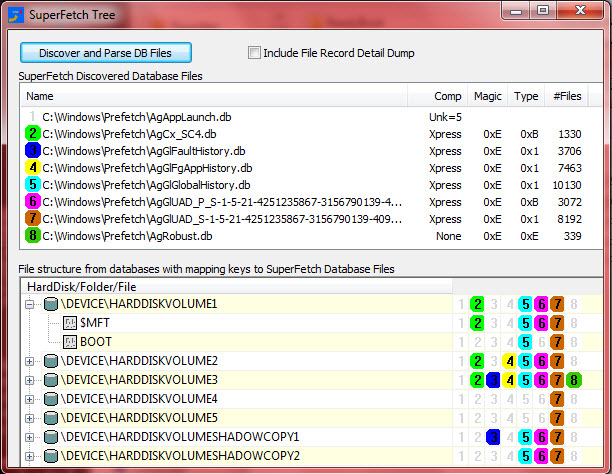Close the SuperFetch Tree window

[580, 11]
